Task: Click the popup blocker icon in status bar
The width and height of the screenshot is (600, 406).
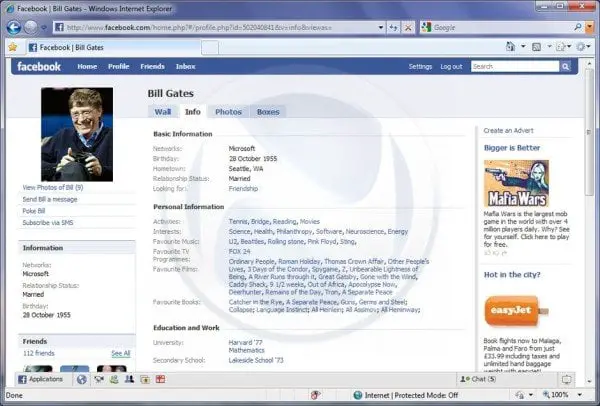Action: pyautogui.click(x=315, y=395)
